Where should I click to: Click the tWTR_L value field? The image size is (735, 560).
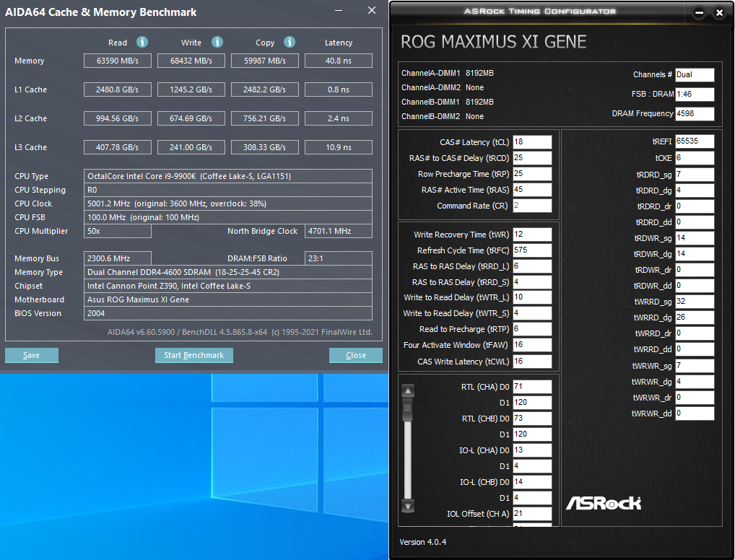coord(532,297)
